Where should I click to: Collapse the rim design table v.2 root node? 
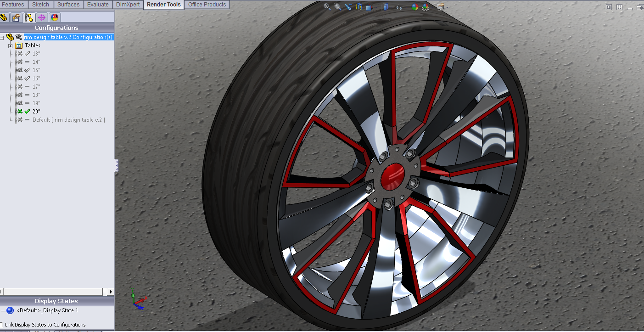coord(2,37)
